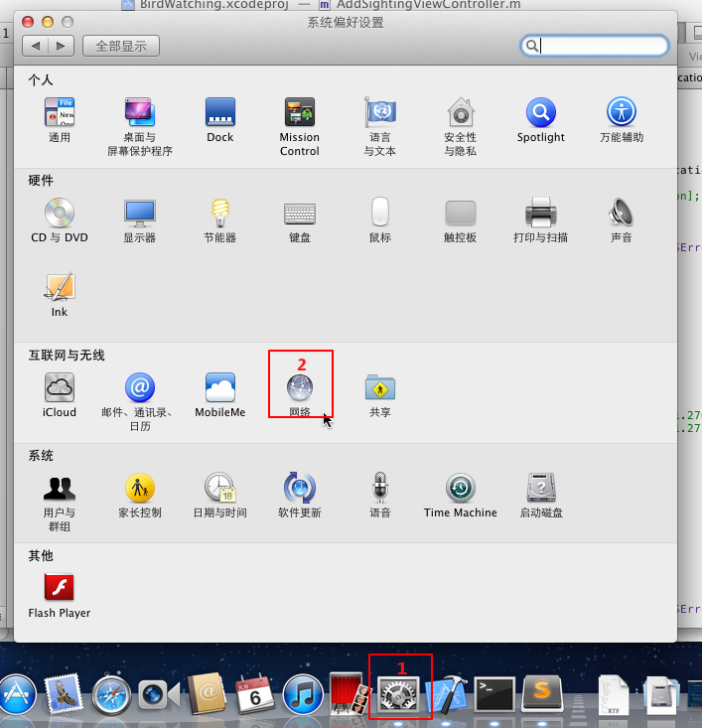
Task: Go forward with the right arrow button
Action: pyautogui.click(x=61, y=46)
